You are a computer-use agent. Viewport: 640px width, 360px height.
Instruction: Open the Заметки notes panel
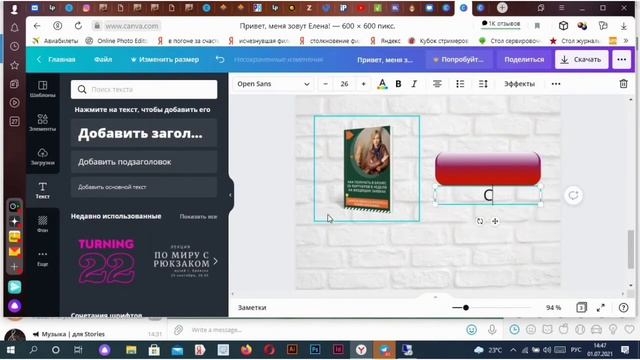[252, 308]
